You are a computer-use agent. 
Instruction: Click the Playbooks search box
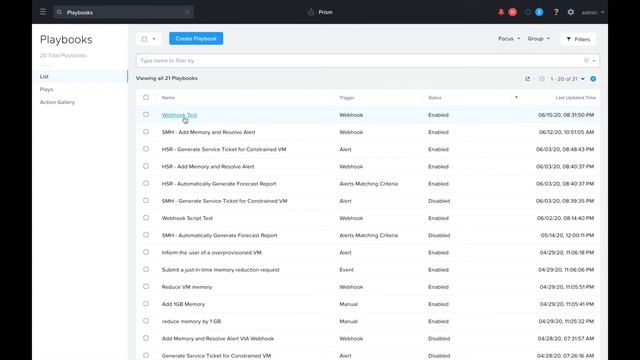point(123,12)
